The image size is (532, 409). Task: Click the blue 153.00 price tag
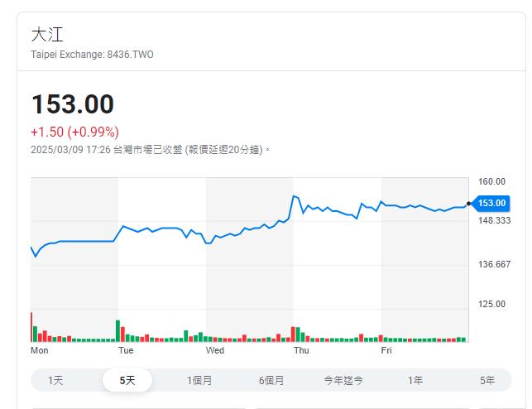coord(491,203)
